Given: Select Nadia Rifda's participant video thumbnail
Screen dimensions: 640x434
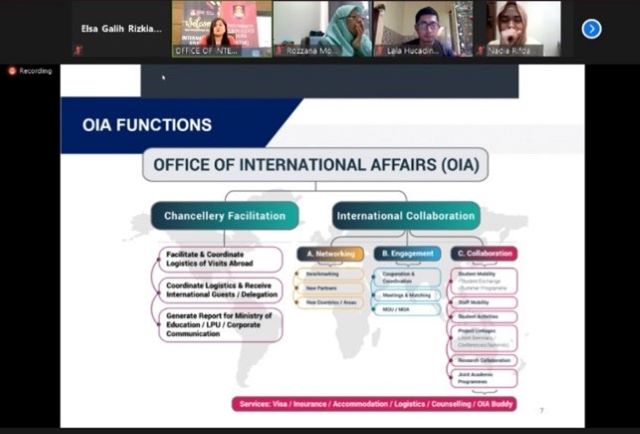Looking at the screenshot, I should pos(524,29).
